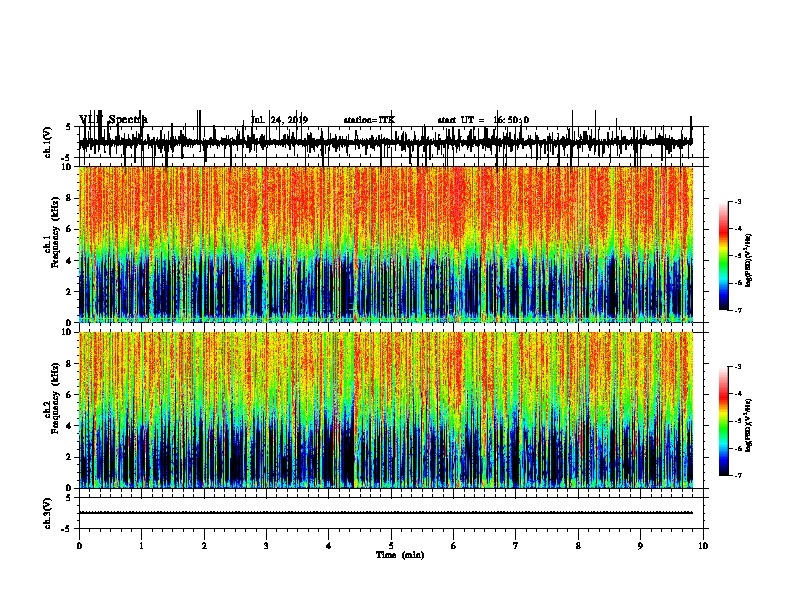Click the 'start UT = 16:50:0' header text
This screenshot has height=612, width=792.
tap(483, 120)
